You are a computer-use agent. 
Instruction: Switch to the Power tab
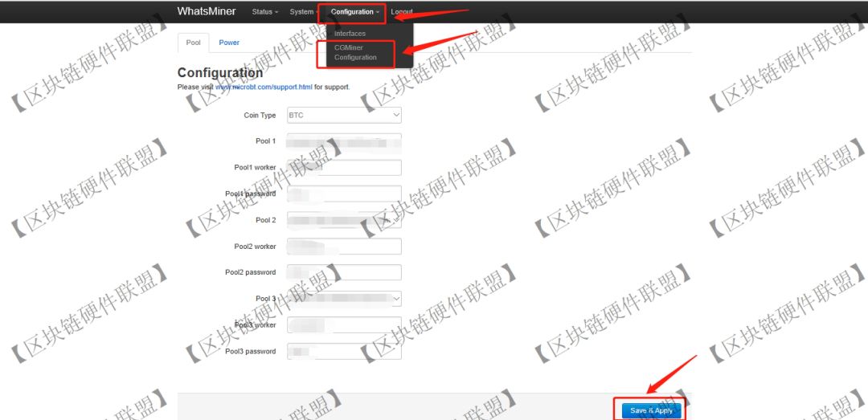point(228,43)
